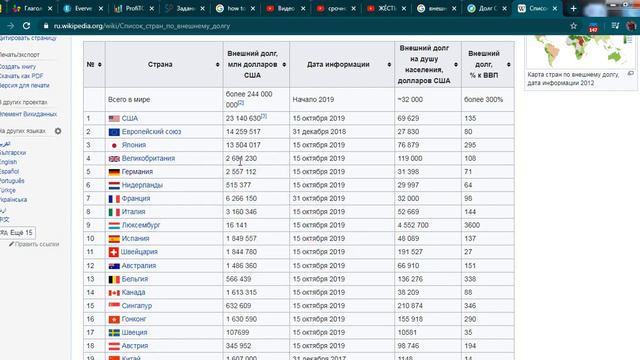The image size is (640, 360).
Task: Switch to the English language version
Action: coord(9,162)
